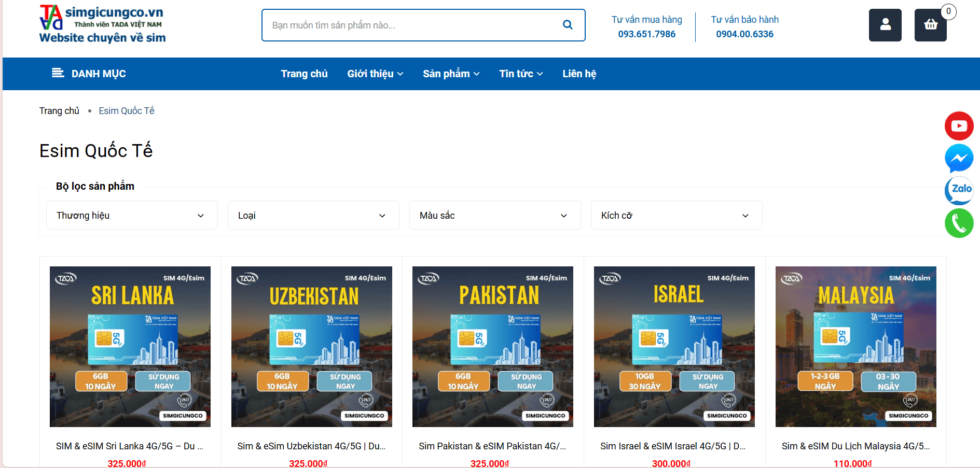Expand the Tin tức menu

click(521, 74)
